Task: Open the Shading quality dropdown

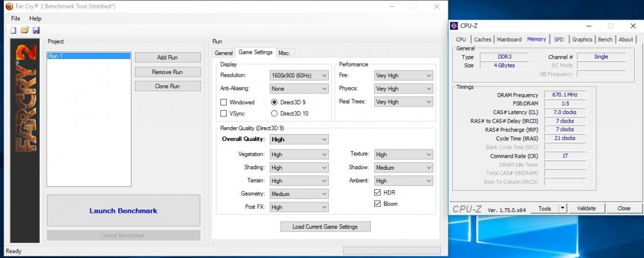Action: [299, 168]
